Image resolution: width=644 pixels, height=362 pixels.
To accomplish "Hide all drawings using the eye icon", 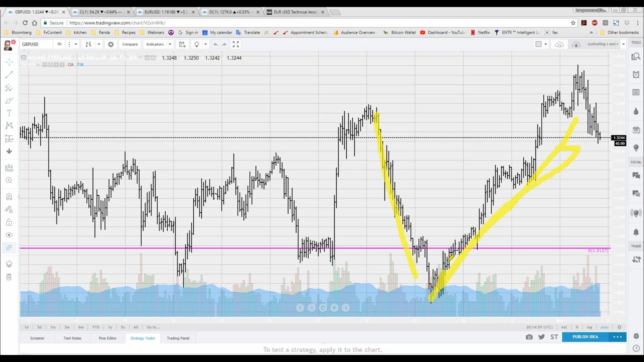I will [x=9, y=235].
